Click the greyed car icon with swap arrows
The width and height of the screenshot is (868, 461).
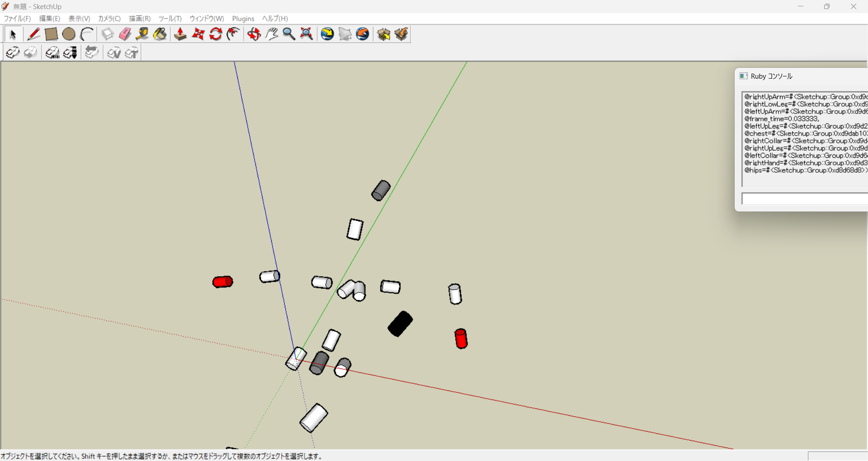point(92,53)
